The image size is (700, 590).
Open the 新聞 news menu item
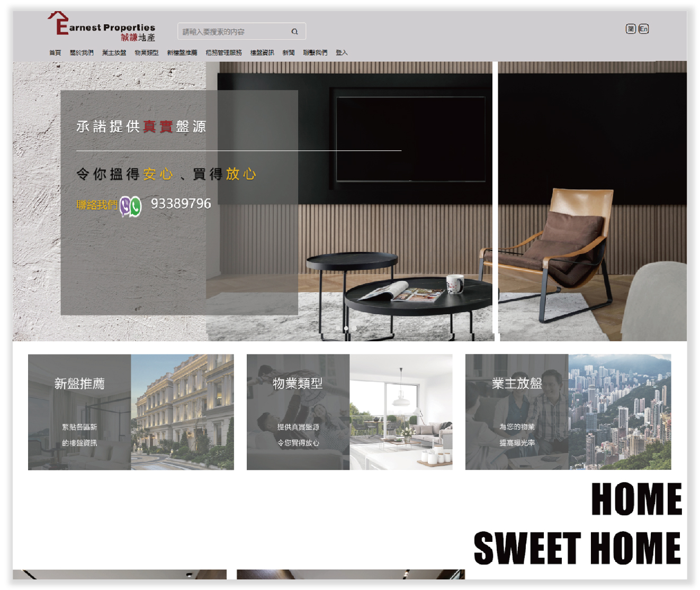point(289,53)
